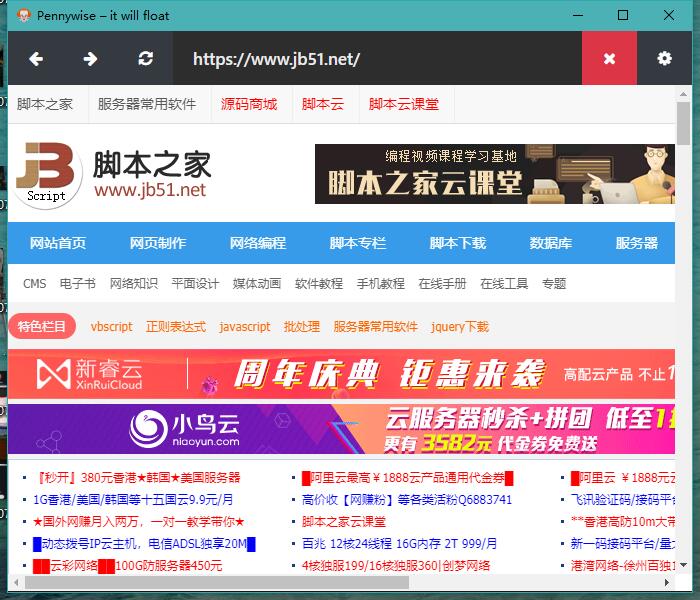Maximize the Pennywise window
The height and width of the screenshot is (600, 700).
[x=623, y=15]
